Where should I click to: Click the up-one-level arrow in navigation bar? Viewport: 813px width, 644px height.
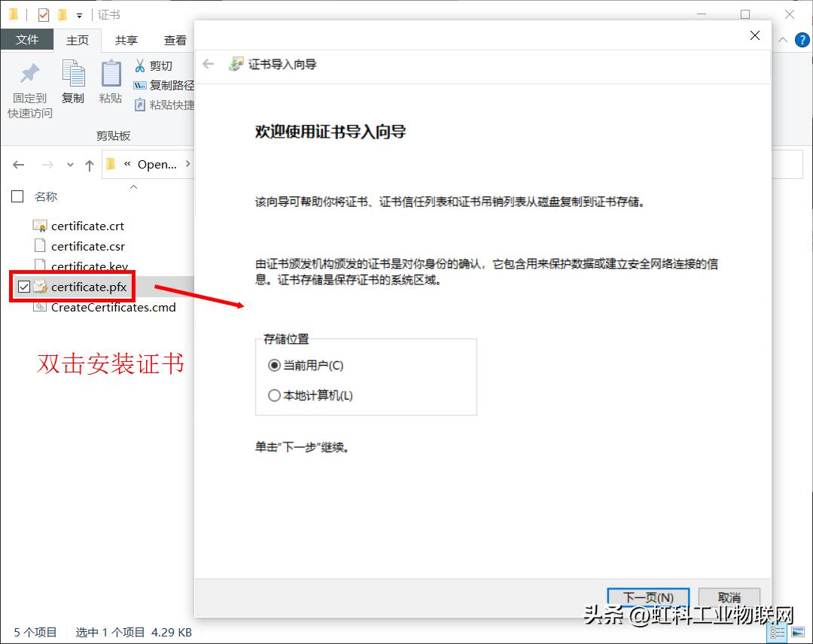coord(88,164)
